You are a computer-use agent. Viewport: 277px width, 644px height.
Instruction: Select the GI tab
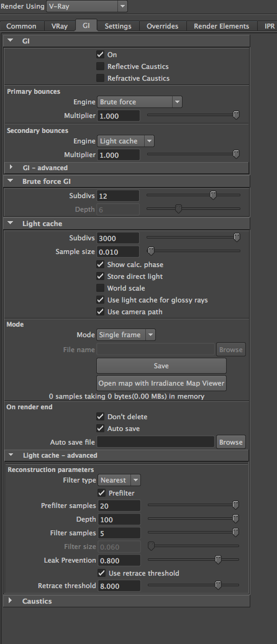[86, 25]
